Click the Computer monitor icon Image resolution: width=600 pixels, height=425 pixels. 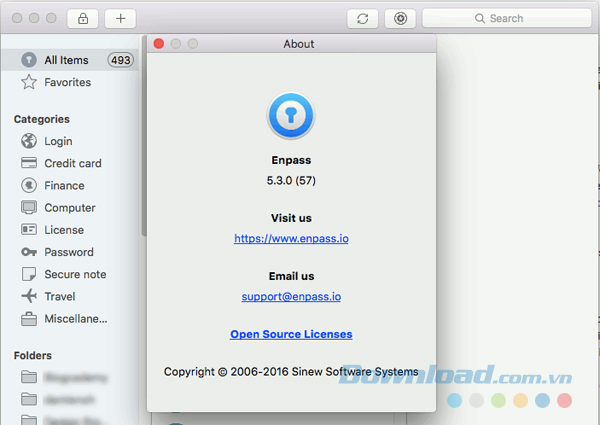click(x=29, y=207)
